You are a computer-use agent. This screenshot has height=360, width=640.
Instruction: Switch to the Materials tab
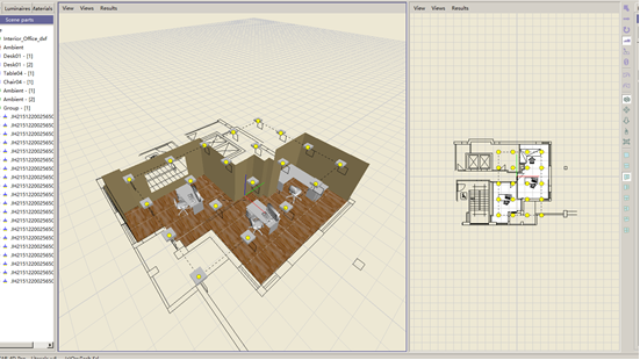42,9
